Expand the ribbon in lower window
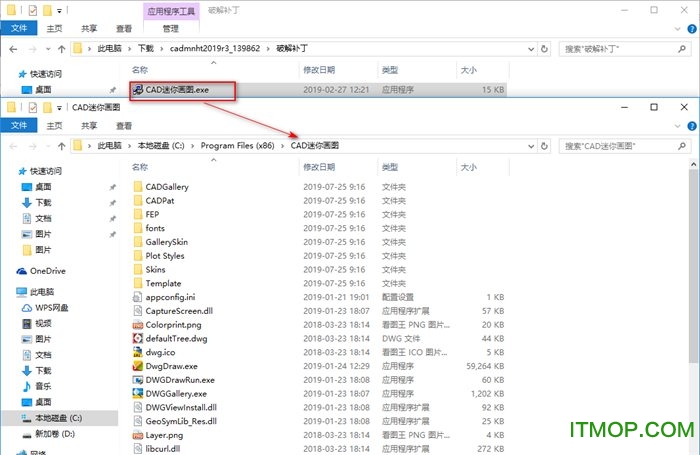Viewport: 700px width, 455px height. tap(677, 126)
